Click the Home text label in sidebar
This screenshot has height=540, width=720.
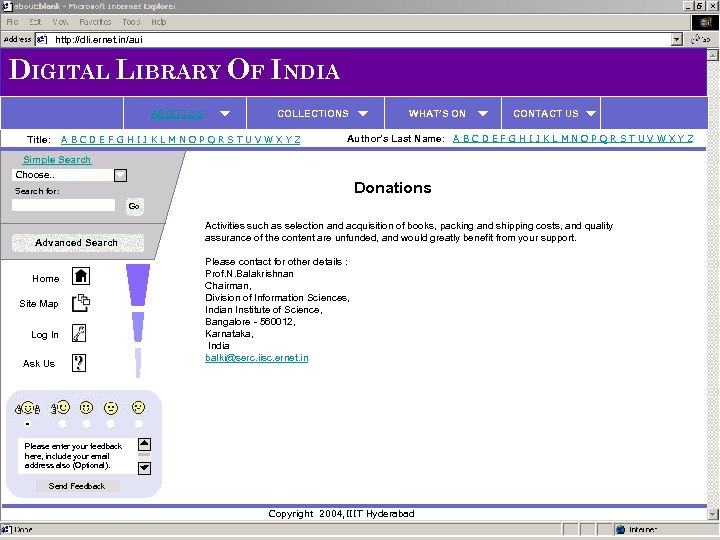[45, 279]
